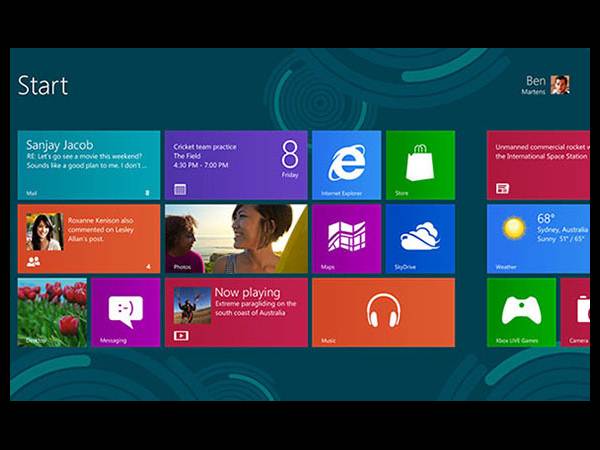Open the Xbox LIVE Games tile
Viewport: 600px width, 450px height.
click(521, 312)
